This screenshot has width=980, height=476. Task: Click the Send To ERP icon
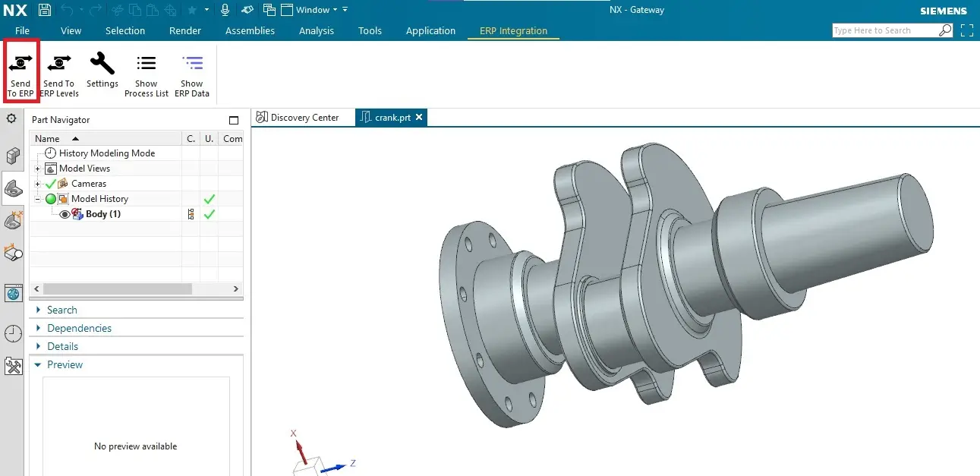[x=20, y=64]
